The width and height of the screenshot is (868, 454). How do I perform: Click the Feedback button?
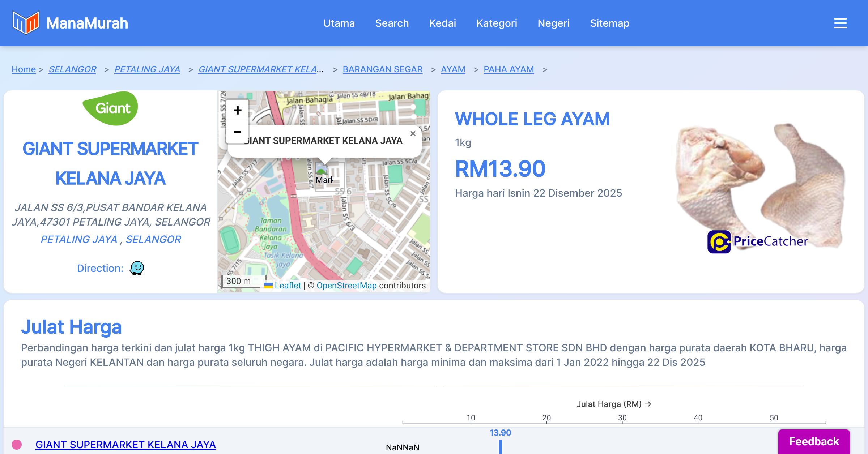point(814,441)
